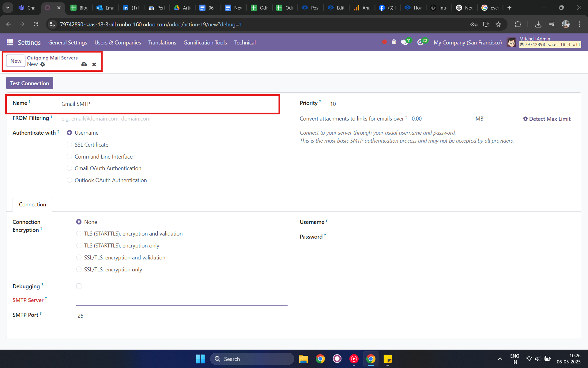The height and width of the screenshot is (368, 588).
Task: Expand the Technical menu
Action: click(245, 43)
